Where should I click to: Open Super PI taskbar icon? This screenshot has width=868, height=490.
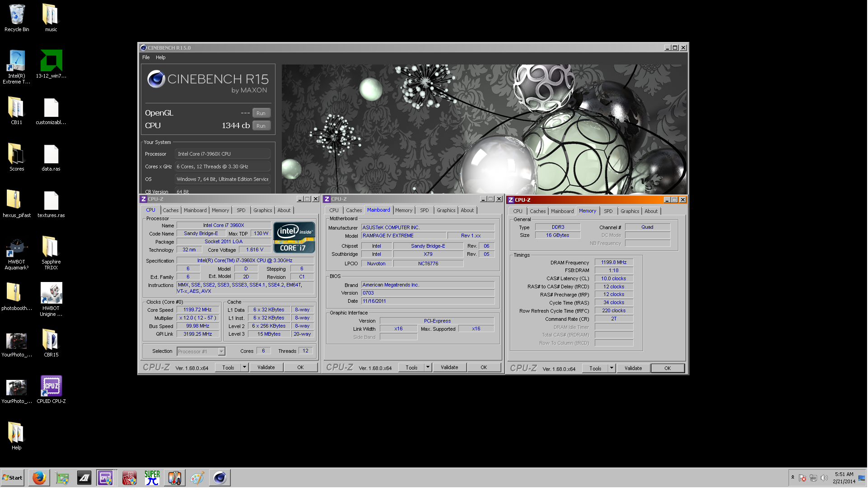point(152,478)
